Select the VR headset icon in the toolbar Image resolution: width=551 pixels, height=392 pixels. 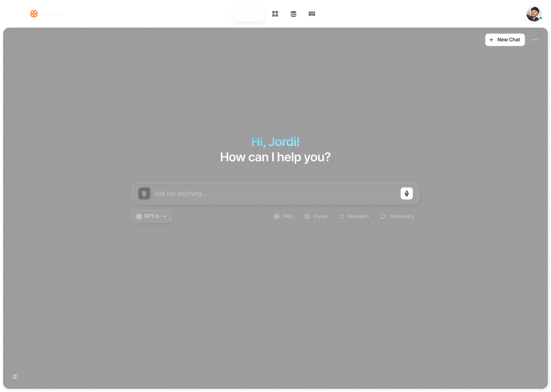pyautogui.click(x=312, y=14)
